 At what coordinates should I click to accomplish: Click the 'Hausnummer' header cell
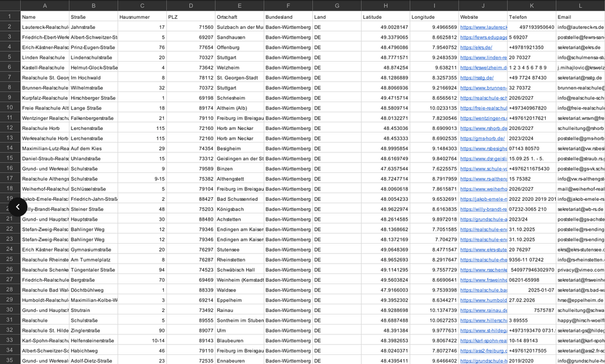pos(142,17)
